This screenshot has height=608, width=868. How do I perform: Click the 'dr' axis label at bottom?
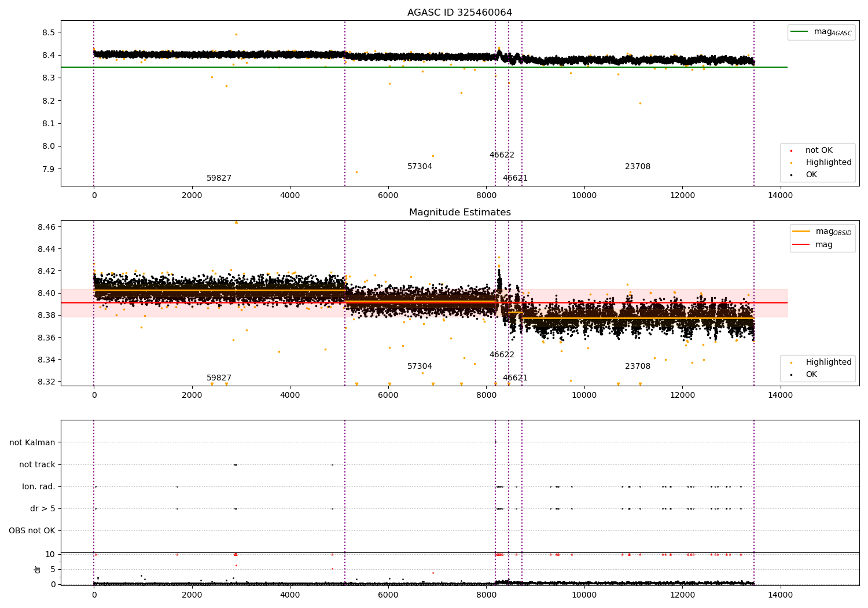pos(38,569)
